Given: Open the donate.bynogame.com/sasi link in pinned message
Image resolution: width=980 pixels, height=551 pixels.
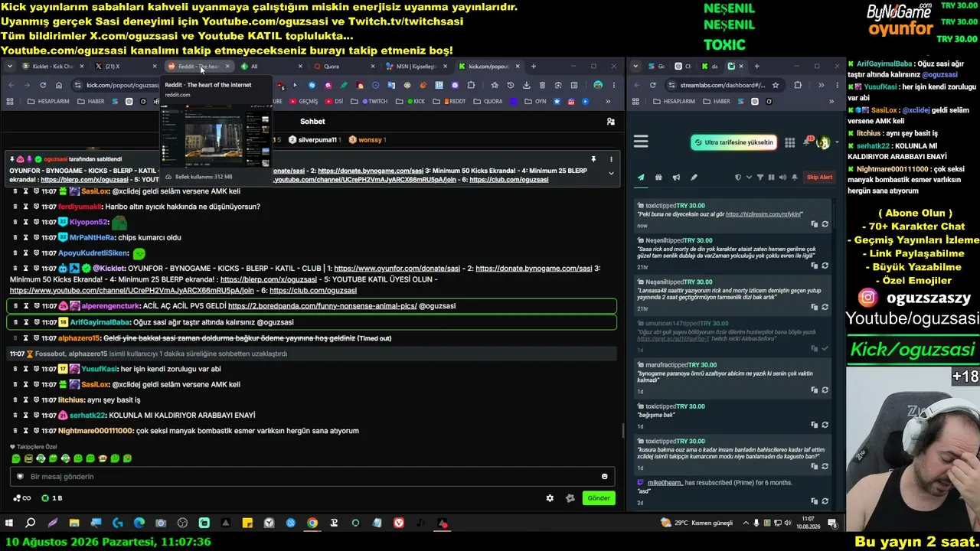Looking at the screenshot, I should point(371,171).
